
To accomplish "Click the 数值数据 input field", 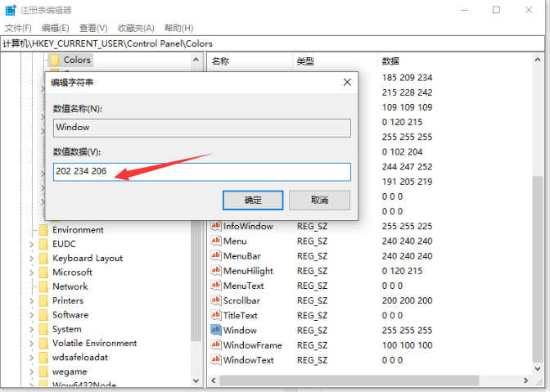I will click(201, 172).
